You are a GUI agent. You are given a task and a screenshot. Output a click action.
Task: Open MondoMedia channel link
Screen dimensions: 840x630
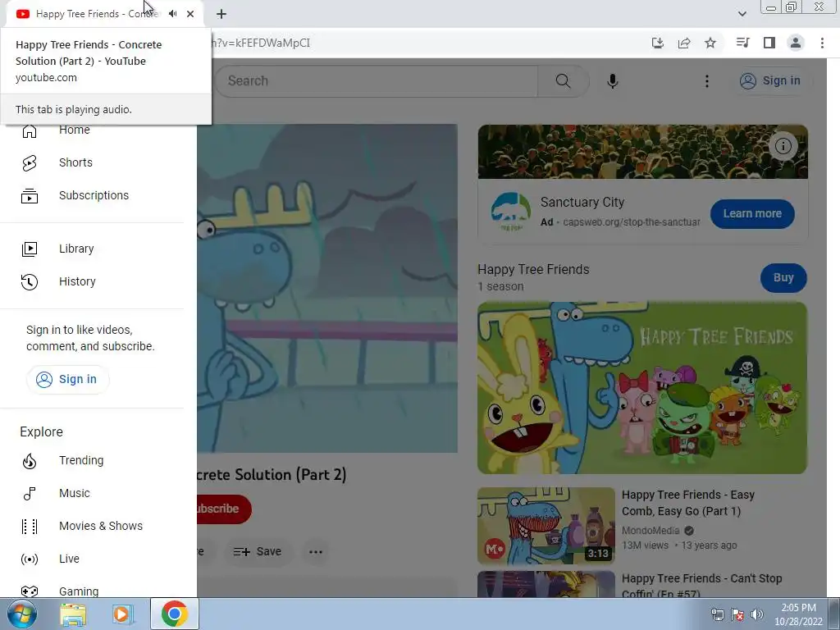click(651, 531)
